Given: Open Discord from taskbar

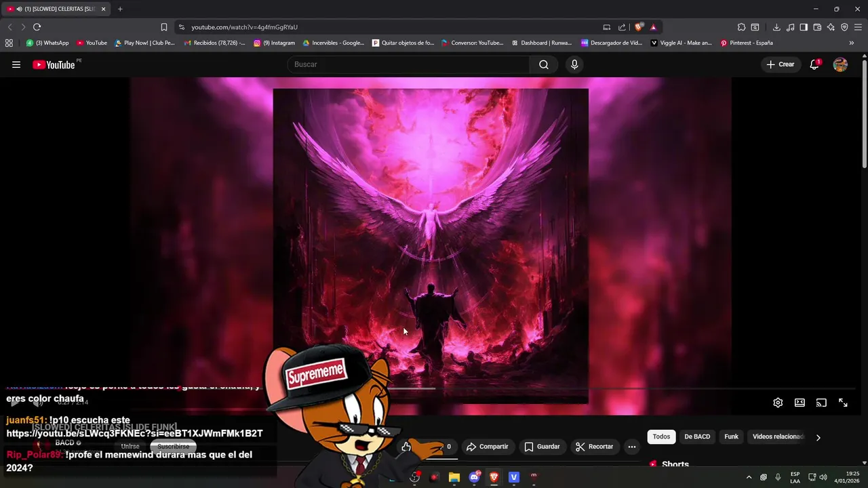Looking at the screenshot, I should [x=475, y=477].
